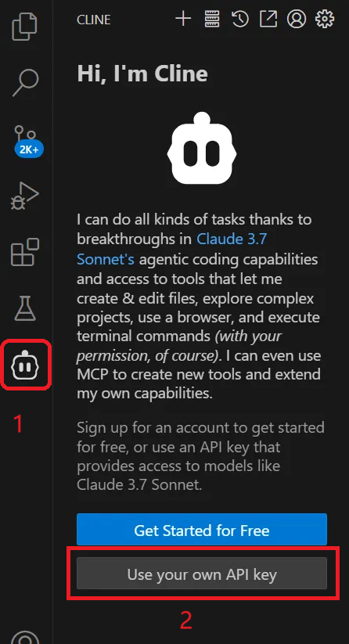Image resolution: width=349 pixels, height=644 pixels.
Task: Select the Cline robot icon in activity bar
Action: click(26, 365)
